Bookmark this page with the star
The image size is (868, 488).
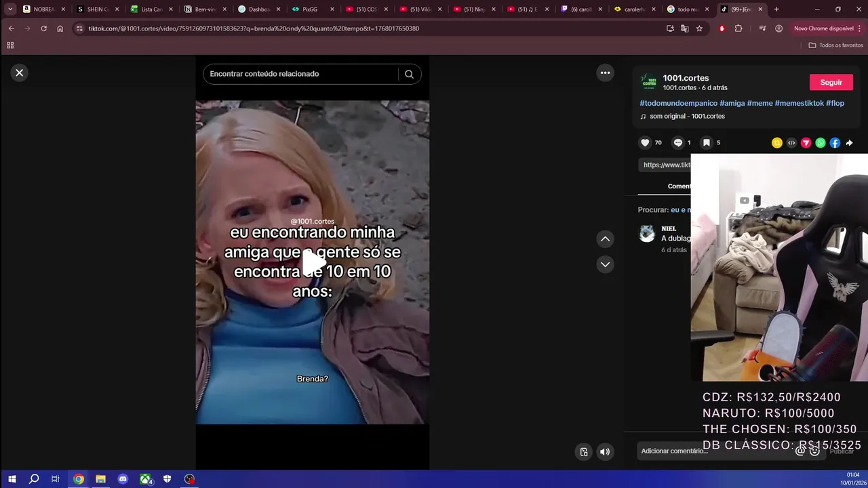coord(699,28)
